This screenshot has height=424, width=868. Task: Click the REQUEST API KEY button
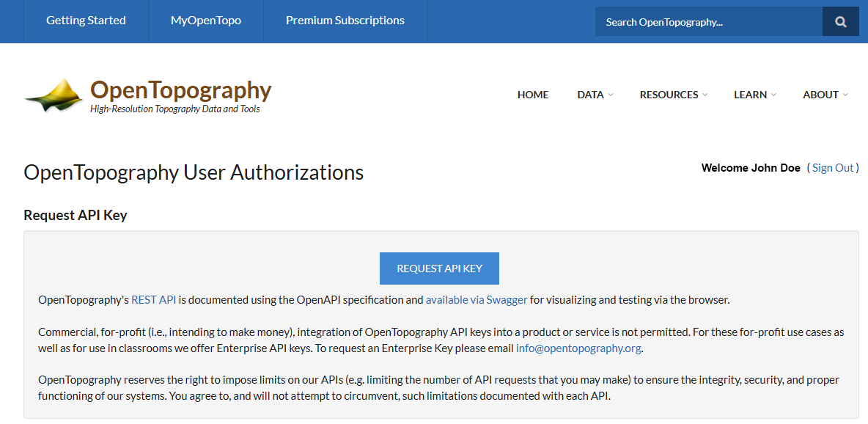pos(440,268)
